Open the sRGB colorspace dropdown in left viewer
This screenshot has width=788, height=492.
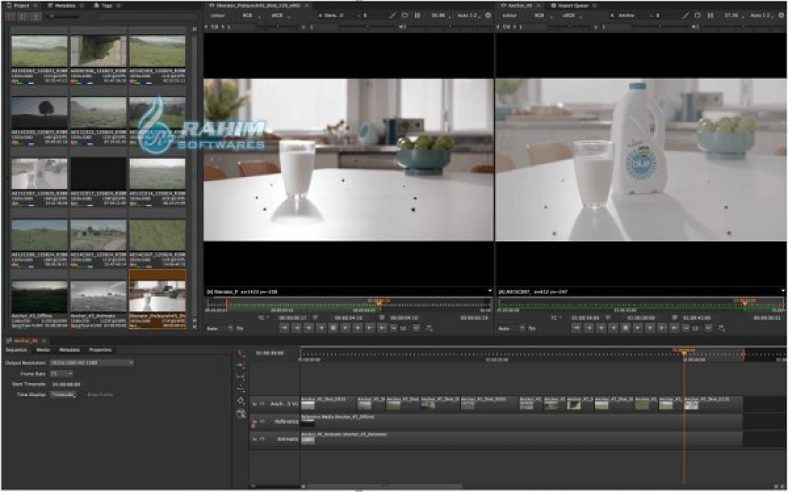coord(276,16)
